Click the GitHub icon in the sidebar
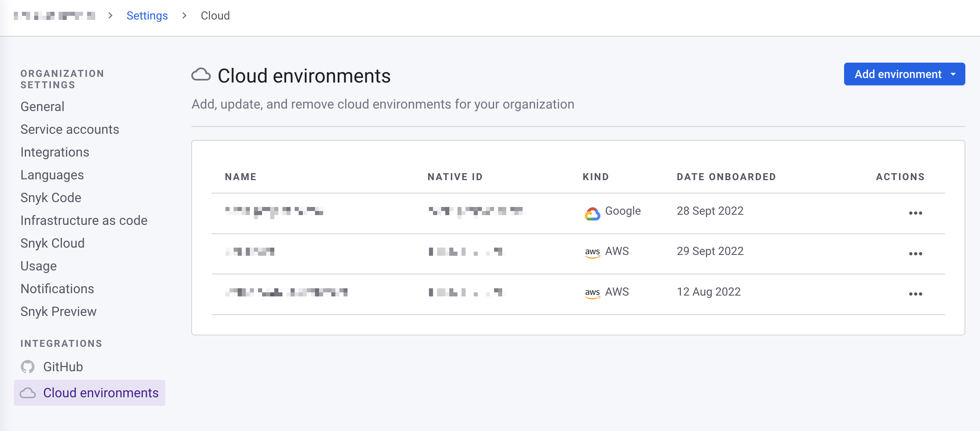The width and height of the screenshot is (980, 431). [x=28, y=367]
